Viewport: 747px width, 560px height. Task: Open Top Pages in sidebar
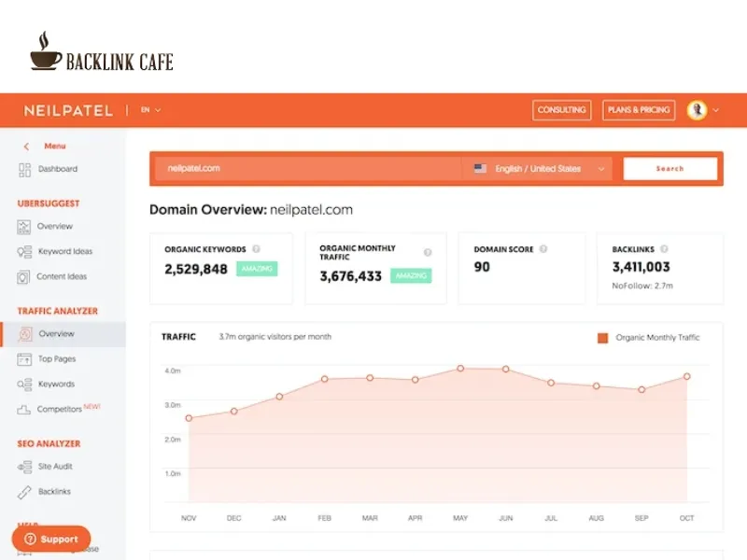tap(57, 359)
